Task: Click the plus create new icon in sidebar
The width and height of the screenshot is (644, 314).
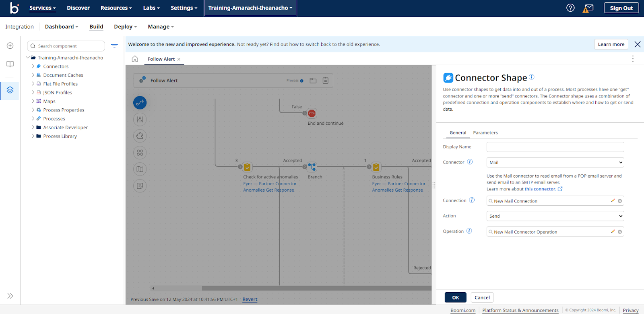Action: pyautogui.click(x=10, y=46)
